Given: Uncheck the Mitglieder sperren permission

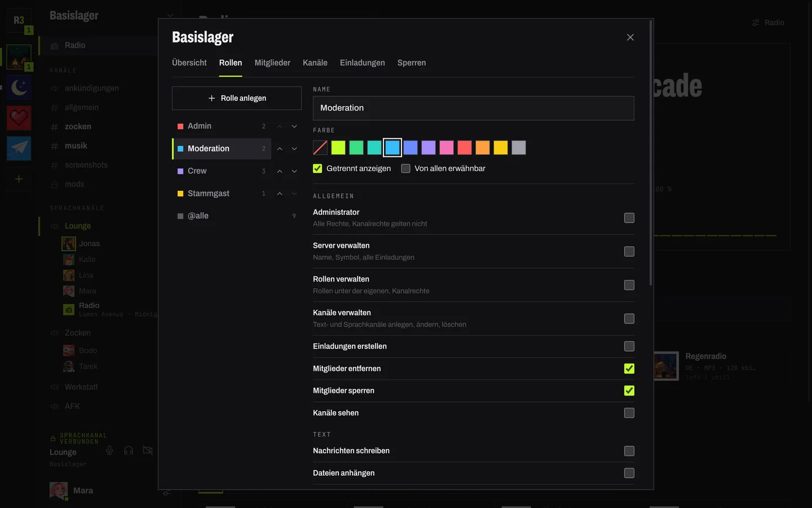Looking at the screenshot, I should click(x=629, y=391).
